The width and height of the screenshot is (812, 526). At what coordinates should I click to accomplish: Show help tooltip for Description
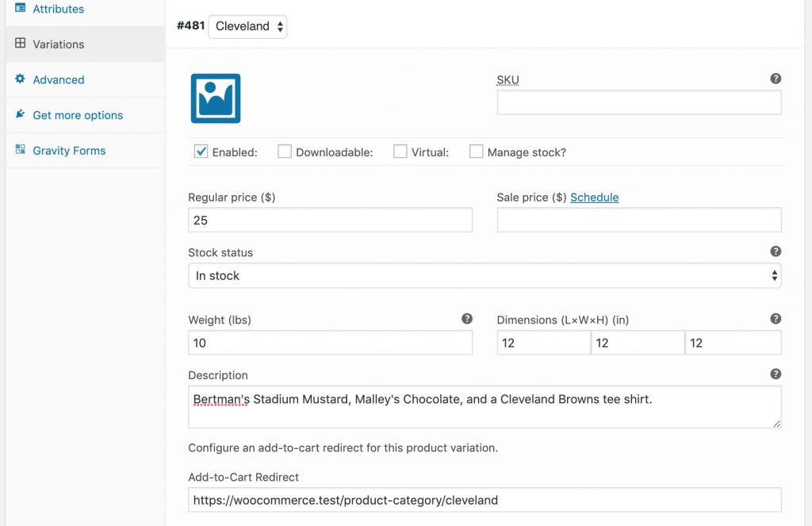pyautogui.click(x=776, y=374)
